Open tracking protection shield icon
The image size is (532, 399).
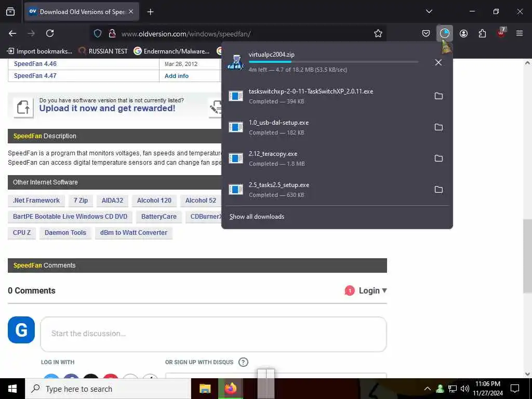98,33
